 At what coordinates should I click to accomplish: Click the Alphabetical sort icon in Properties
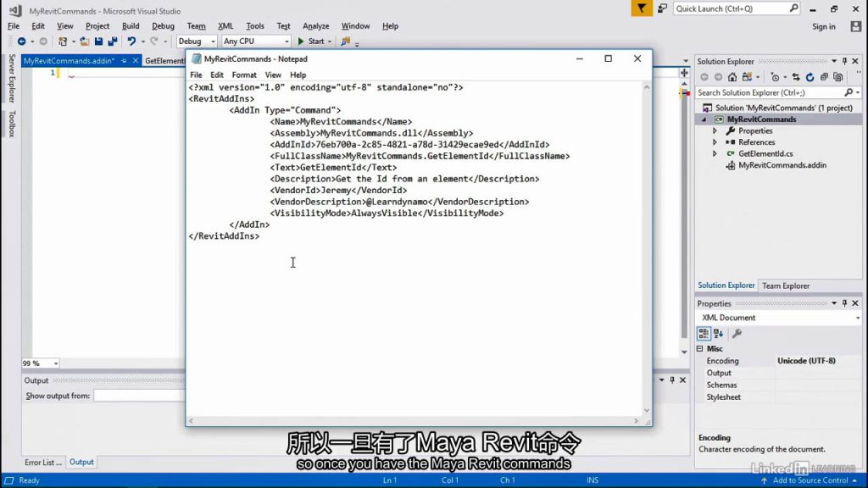pos(719,334)
